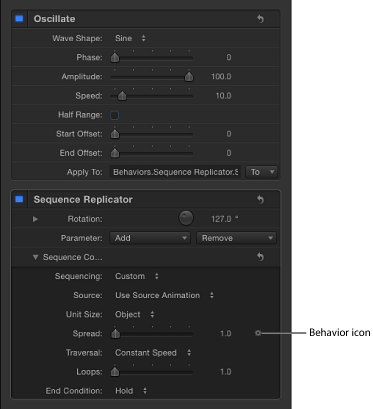The width and height of the screenshot is (373, 409).
Task: Collapse the Sequence Control section
Action: (35, 257)
